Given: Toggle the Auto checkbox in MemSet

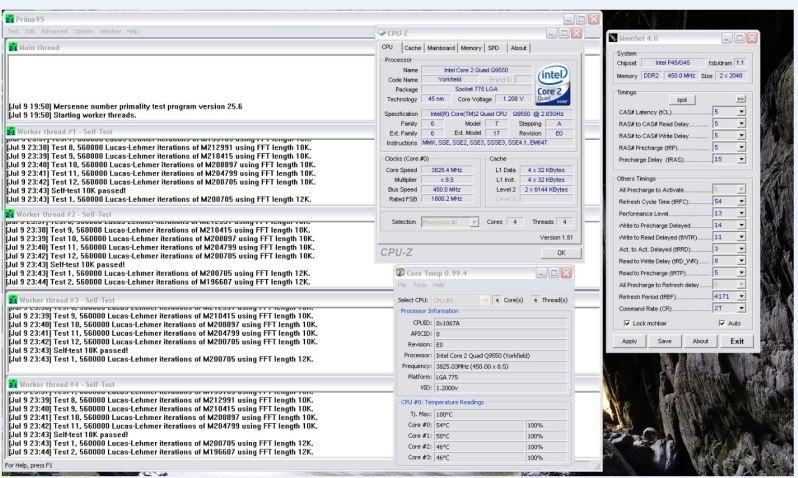Looking at the screenshot, I should pyautogui.click(x=722, y=323).
